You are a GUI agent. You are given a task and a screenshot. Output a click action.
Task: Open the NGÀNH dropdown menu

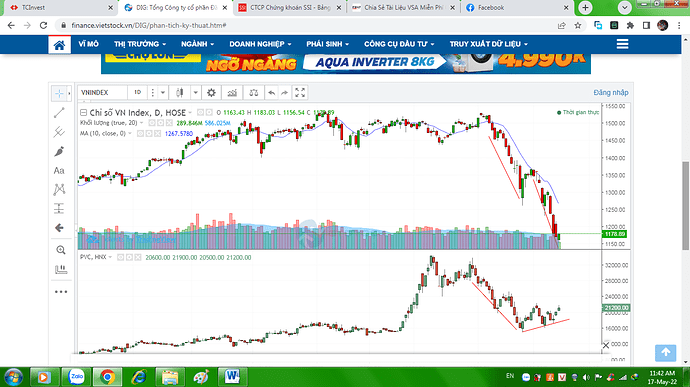[198, 44]
